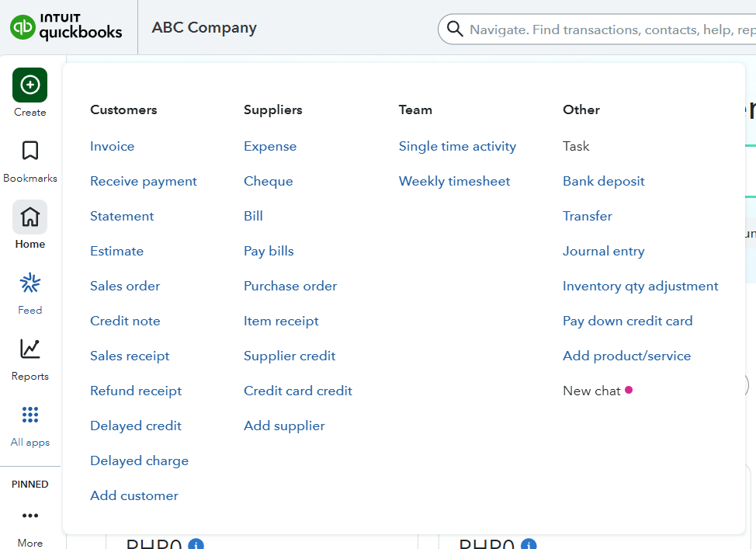Create a Supplier credit

coord(290,356)
